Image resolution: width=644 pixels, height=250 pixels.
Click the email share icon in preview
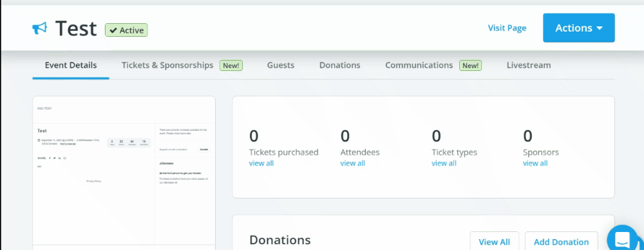(64, 158)
